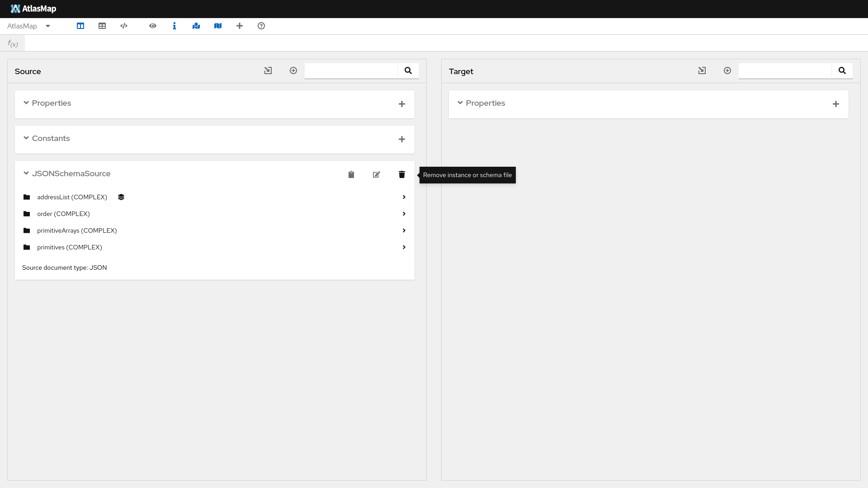Edit the JSONSchemaSource document with the pencil icon
The width and height of the screenshot is (868, 488).
[376, 174]
